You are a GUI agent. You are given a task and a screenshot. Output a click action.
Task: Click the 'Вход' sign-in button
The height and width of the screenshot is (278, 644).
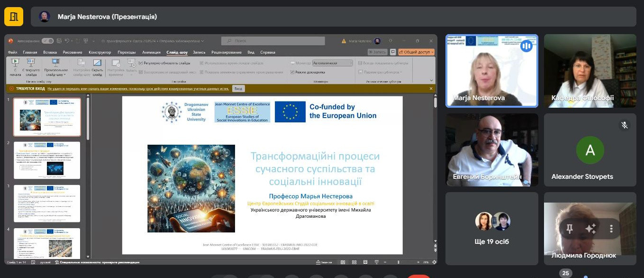pos(238,89)
